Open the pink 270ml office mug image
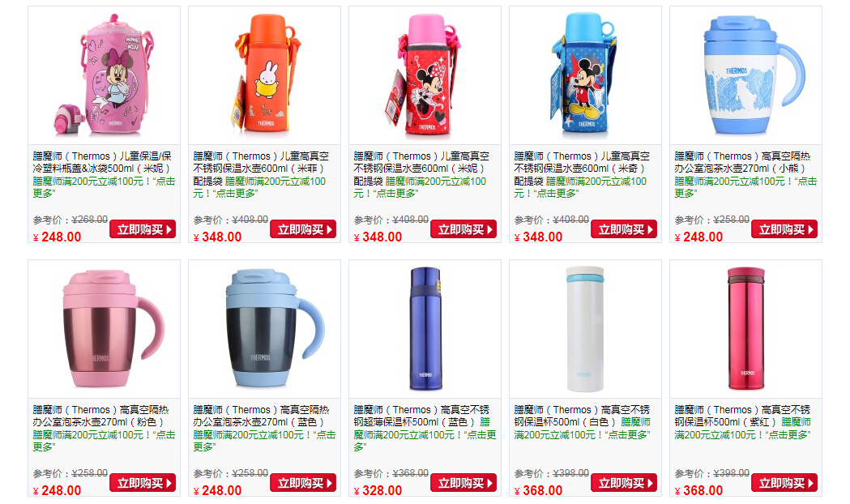Viewport: 850px width, 504px height. [x=104, y=329]
